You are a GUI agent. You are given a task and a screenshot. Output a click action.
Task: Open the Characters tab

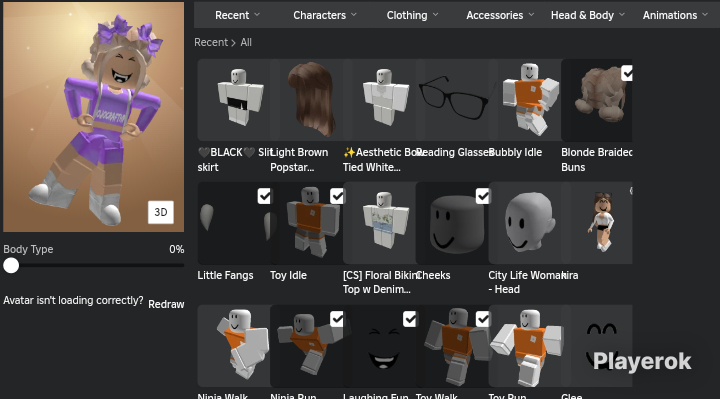point(320,15)
